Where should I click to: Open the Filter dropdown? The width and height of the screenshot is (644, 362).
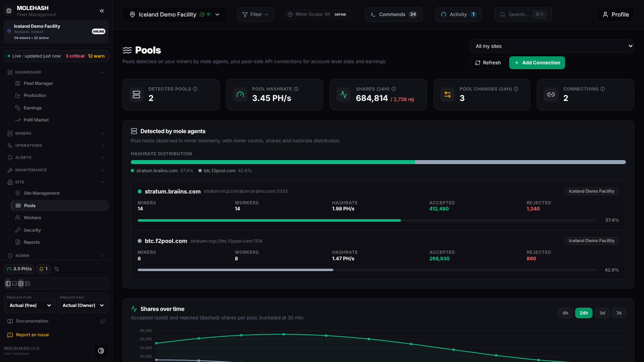(x=256, y=14)
